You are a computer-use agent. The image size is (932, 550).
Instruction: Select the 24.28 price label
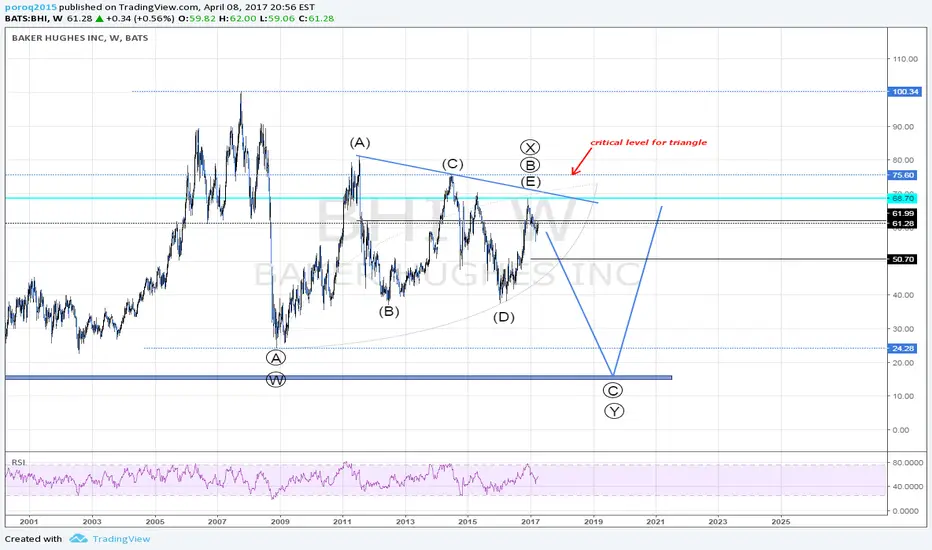point(902,348)
